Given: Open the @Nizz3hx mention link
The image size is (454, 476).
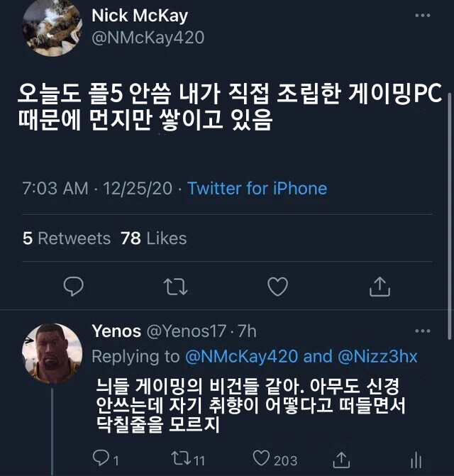Looking at the screenshot, I should tap(377, 355).
